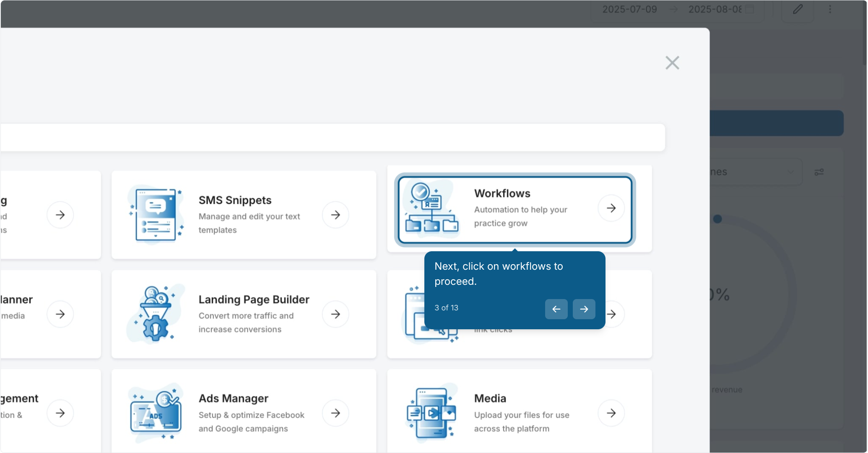Select the Landing Page Builder title
Viewport: 868px width, 453px height.
(x=254, y=299)
